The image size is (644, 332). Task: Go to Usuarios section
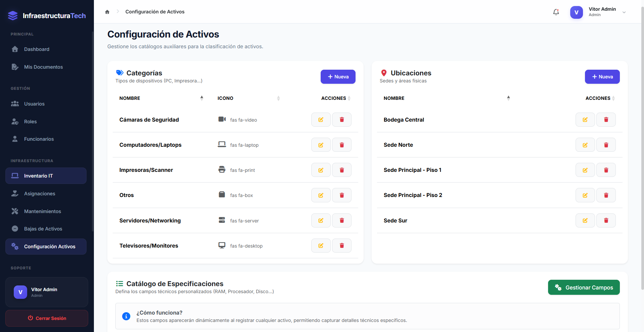(x=46, y=104)
